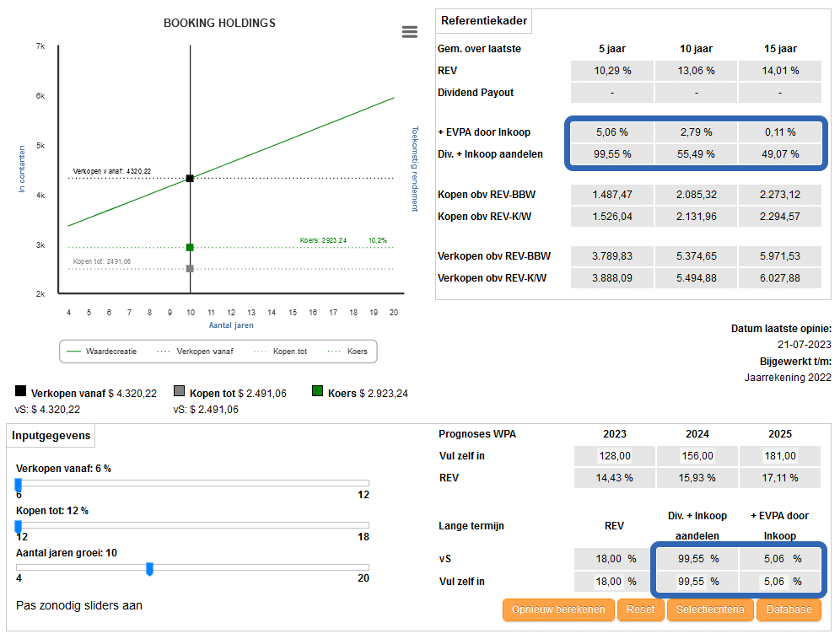Click the green Koers chart marker
The width and height of the screenshot is (840, 639).
[x=190, y=248]
